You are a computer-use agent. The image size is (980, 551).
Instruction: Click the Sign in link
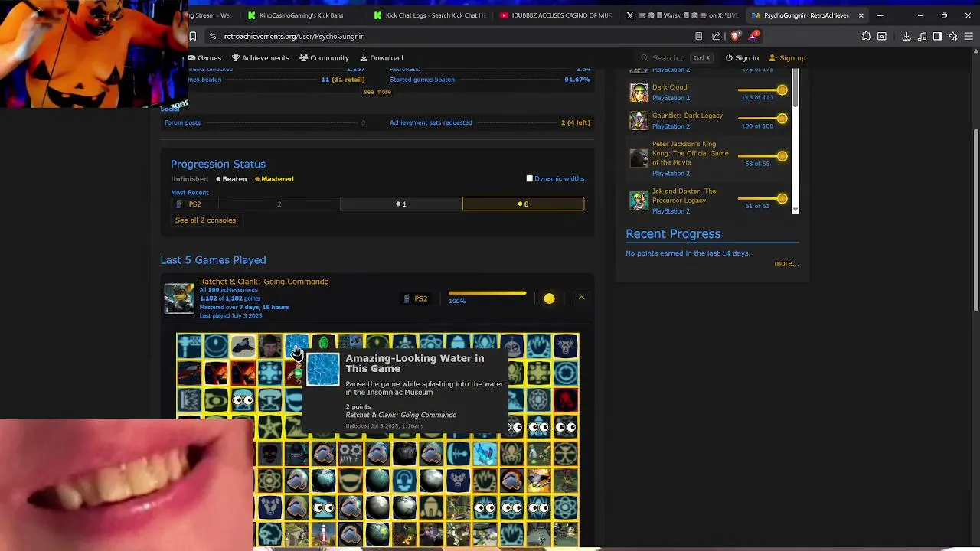click(x=742, y=58)
